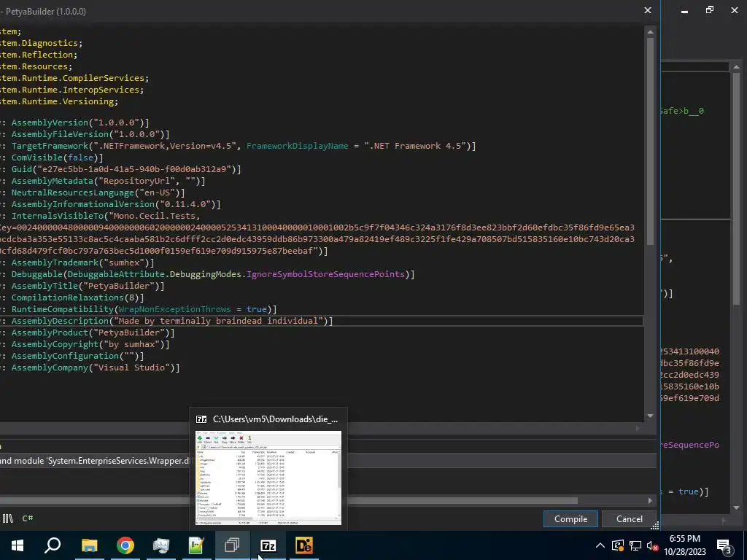The image size is (747, 560).
Task: Open Notepad++ from the taskbar
Action: 196,545
